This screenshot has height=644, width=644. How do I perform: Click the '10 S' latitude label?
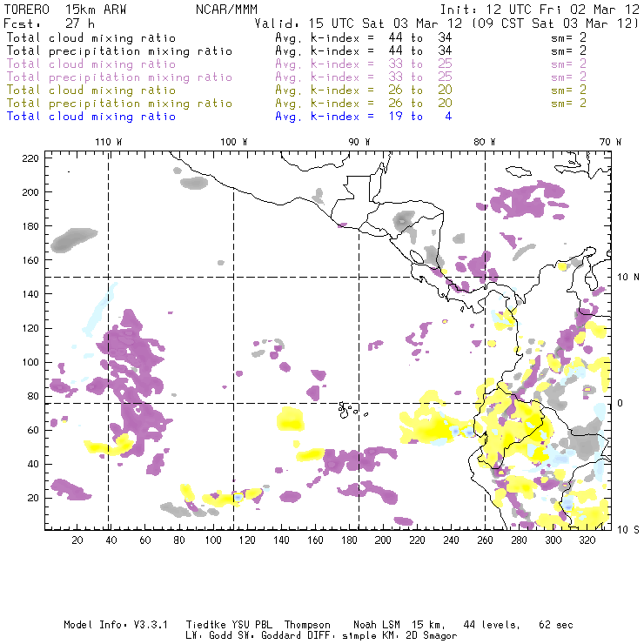point(628,530)
